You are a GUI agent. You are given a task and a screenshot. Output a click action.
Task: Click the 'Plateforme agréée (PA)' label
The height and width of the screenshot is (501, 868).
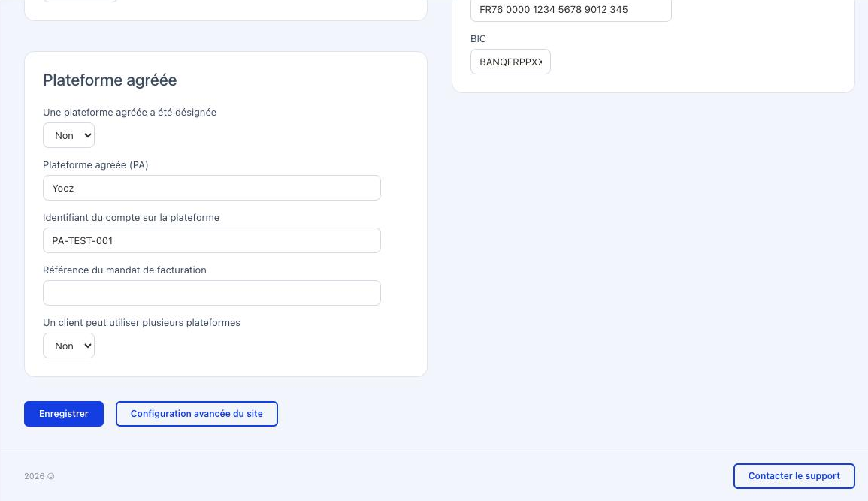(95, 164)
